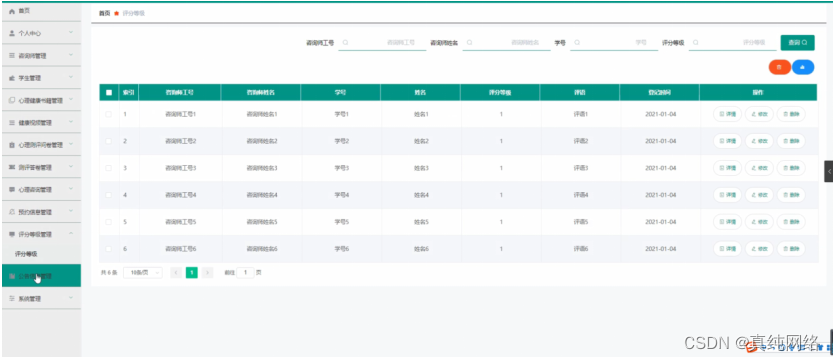The width and height of the screenshot is (836, 361).
Task: Open the highlighted 公告信息管理 menu
Action: (41, 276)
